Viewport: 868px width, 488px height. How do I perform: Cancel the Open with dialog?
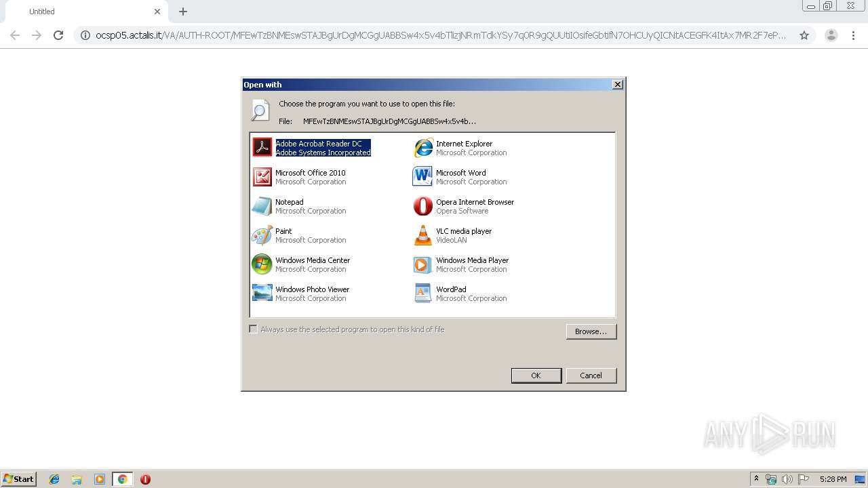[591, 375]
